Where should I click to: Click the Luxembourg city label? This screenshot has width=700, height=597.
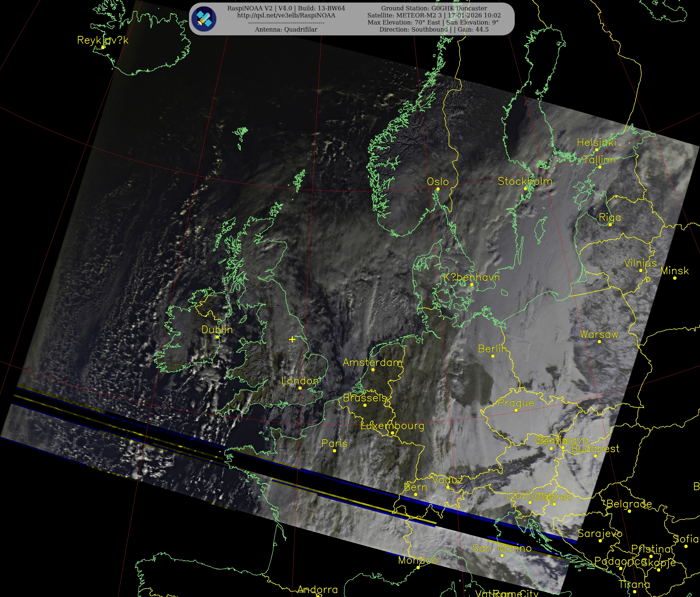click(392, 426)
